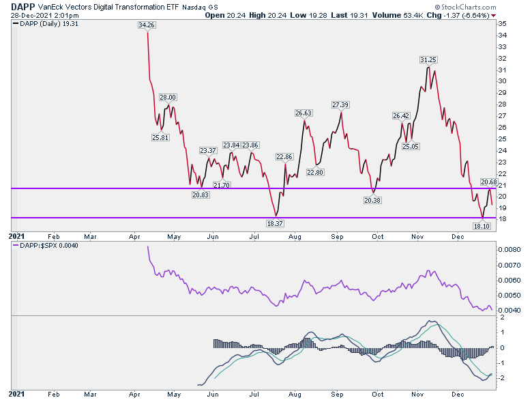Click the 22.80 price label
This screenshot has height=400, width=532.
pos(315,172)
